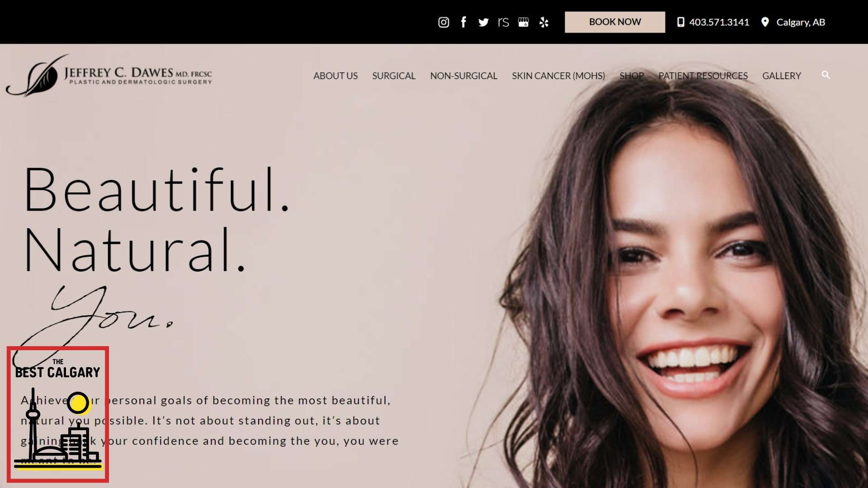Expand the SURGICAL menu item
Image resolution: width=868 pixels, height=488 pixels.
click(x=394, y=76)
